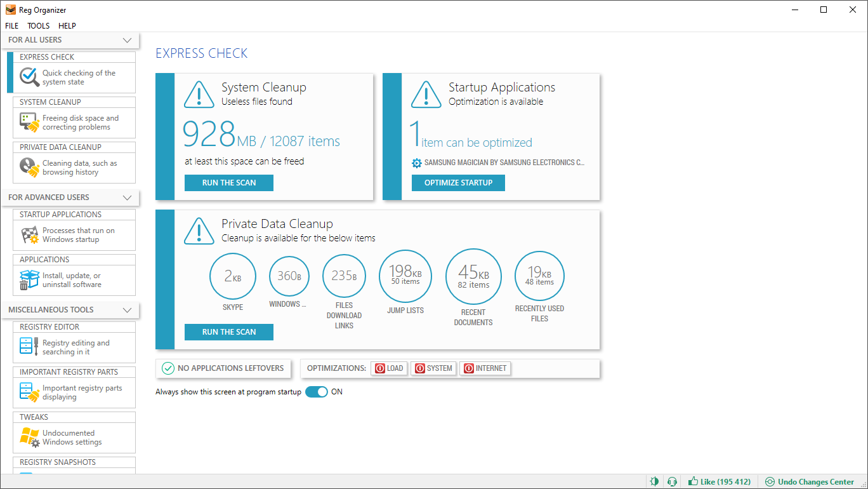Collapse the MISCELLANEOUS TOOLS section

tap(126, 310)
